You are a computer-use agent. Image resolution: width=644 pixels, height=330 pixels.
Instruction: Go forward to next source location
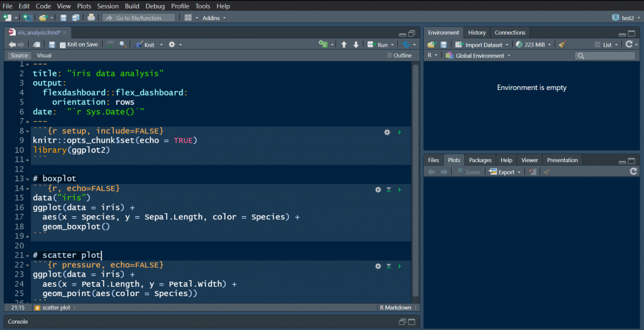click(21, 45)
